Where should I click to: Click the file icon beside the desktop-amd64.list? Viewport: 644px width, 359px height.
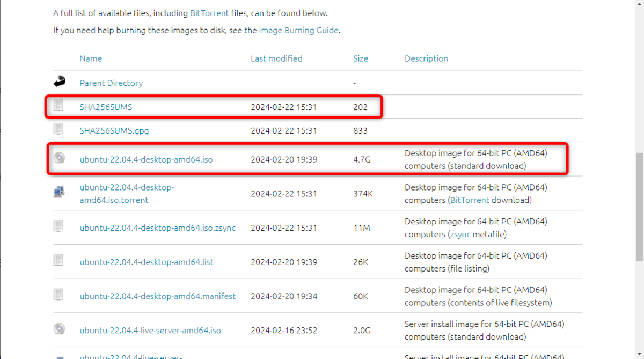pos(58,261)
